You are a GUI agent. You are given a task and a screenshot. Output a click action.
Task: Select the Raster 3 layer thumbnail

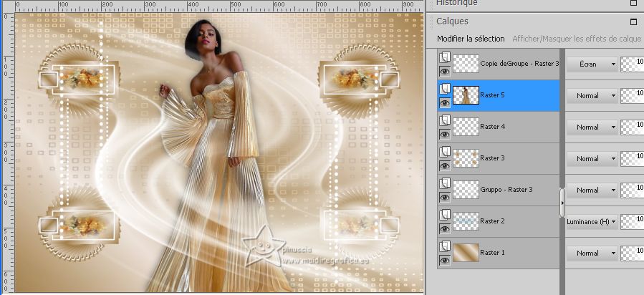click(x=466, y=158)
